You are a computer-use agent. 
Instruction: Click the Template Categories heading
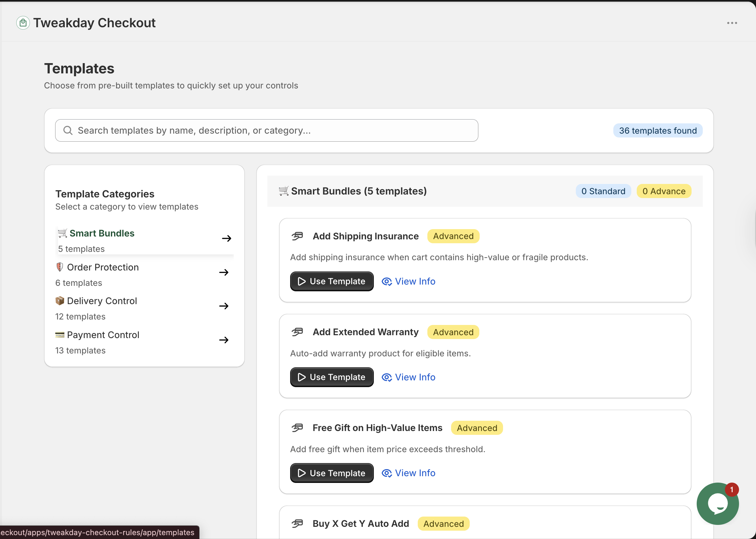tap(105, 194)
